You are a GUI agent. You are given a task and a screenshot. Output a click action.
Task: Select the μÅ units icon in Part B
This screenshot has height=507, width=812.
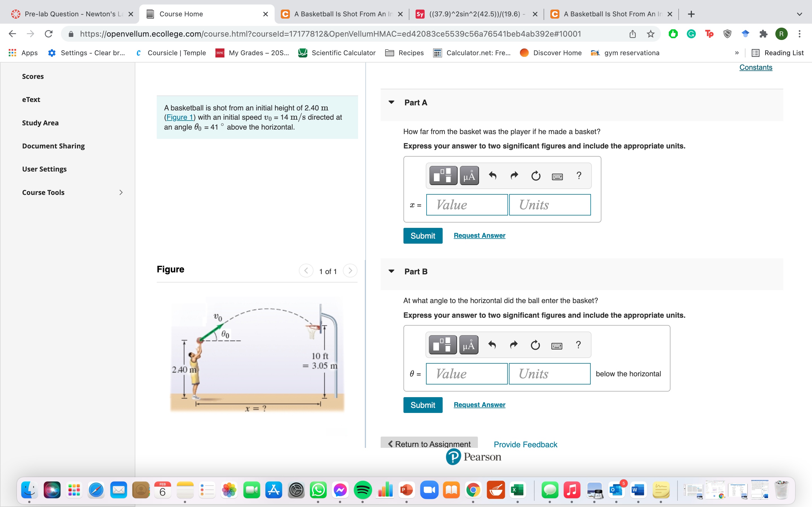coord(468,345)
